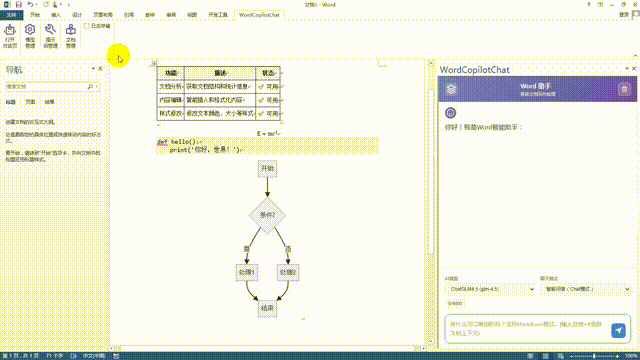The height and width of the screenshot is (360, 640).
Task: Click the assistant avatar icon above greeting
Action: pos(450,113)
